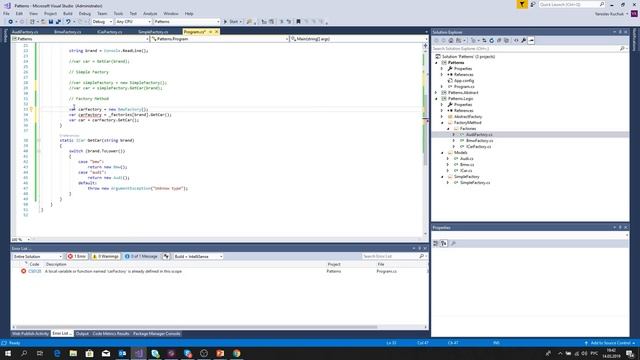640x360 pixels.
Task: Open the Patterns.Program class navigation dropdown
Action: [220, 39]
